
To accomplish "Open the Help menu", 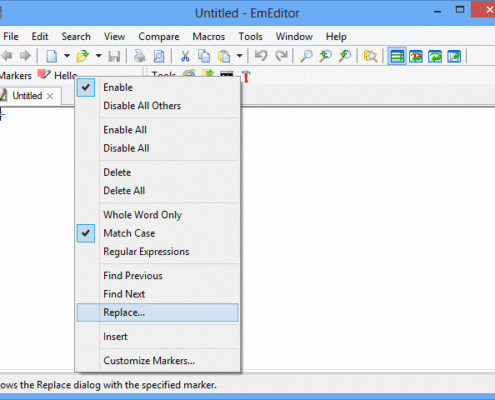I will [x=336, y=36].
